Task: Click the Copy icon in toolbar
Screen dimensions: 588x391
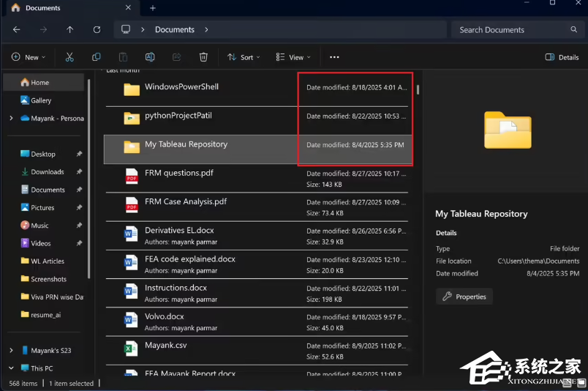Action: click(x=97, y=57)
